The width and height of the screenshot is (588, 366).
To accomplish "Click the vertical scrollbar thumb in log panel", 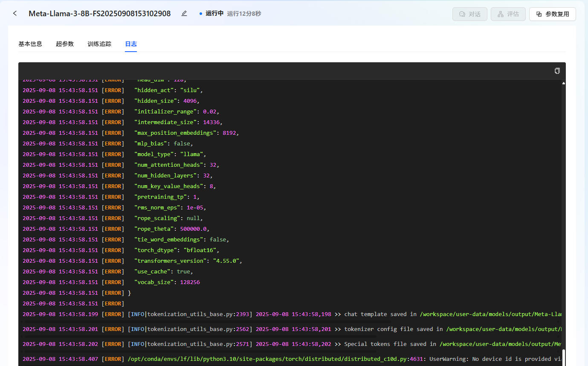I will (563, 357).
